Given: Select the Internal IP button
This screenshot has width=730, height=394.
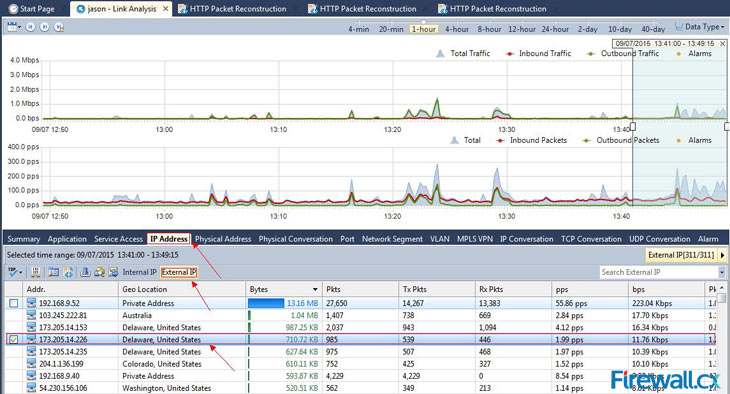Looking at the screenshot, I should click(139, 272).
